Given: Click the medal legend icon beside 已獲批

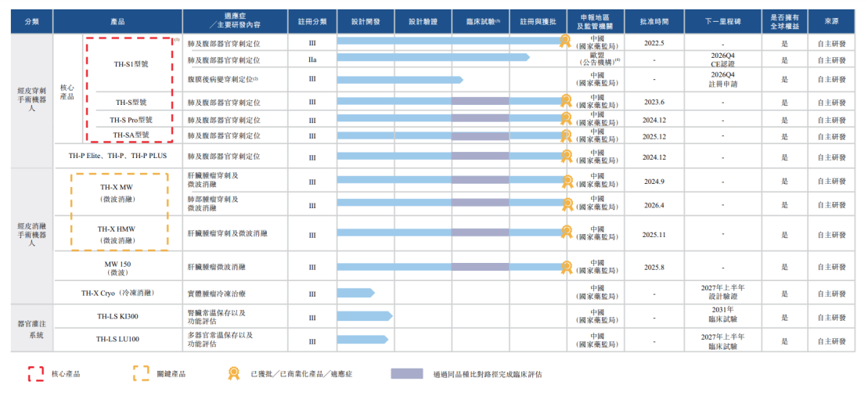Looking at the screenshot, I should 233,373.
